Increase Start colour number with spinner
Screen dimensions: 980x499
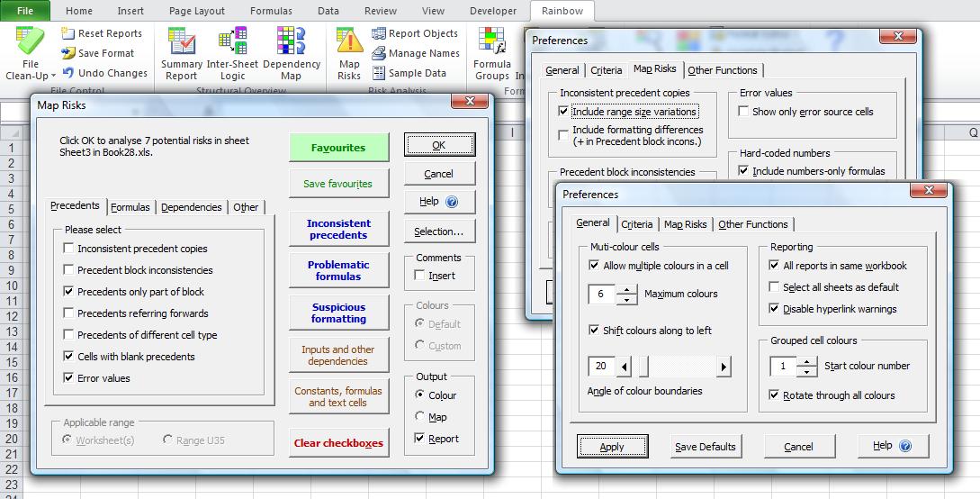[x=807, y=361]
